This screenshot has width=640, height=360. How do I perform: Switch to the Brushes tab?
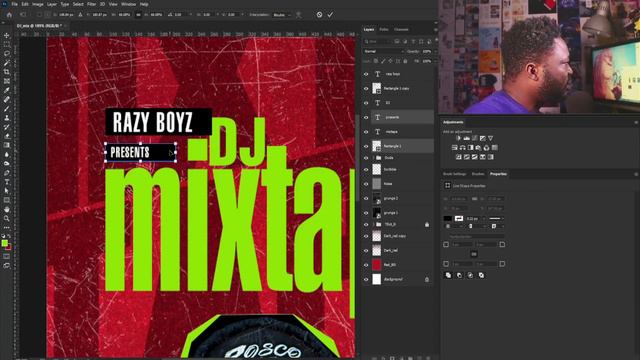pyautogui.click(x=478, y=174)
